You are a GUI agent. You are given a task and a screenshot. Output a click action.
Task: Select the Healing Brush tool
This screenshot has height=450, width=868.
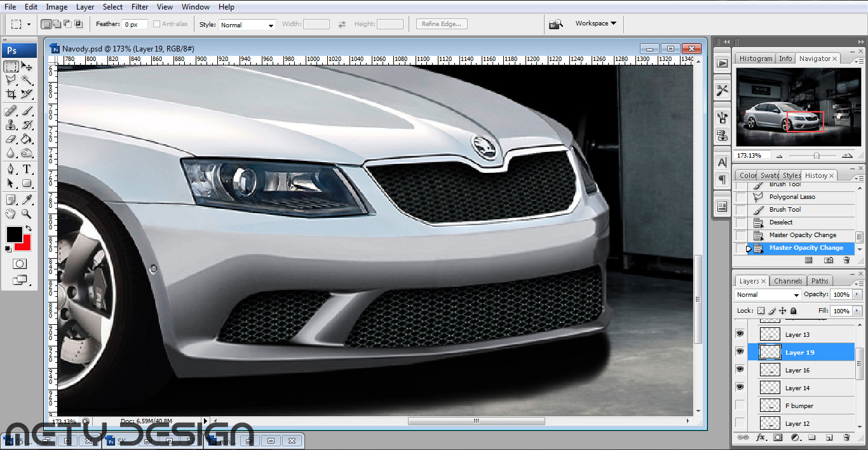pos(11,111)
